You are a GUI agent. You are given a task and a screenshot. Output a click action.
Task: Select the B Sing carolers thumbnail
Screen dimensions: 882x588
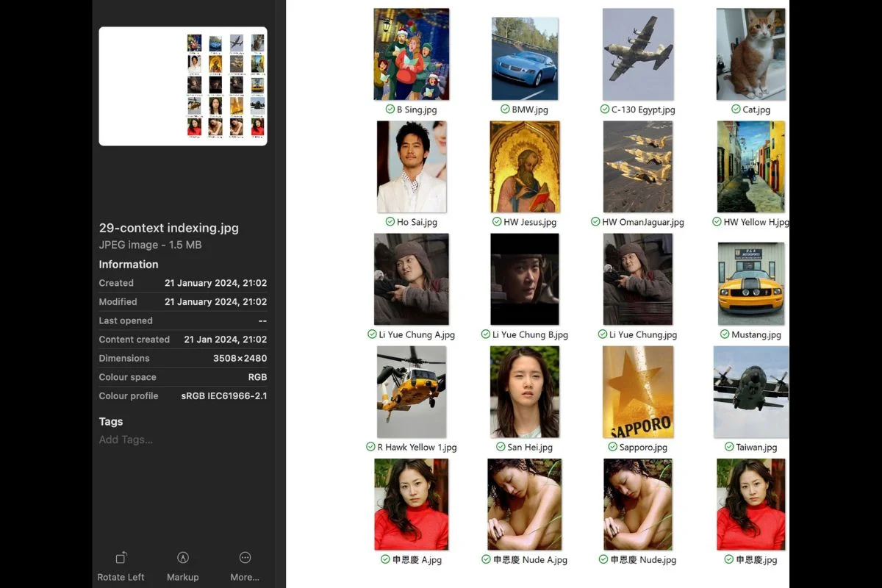tap(411, 54)
